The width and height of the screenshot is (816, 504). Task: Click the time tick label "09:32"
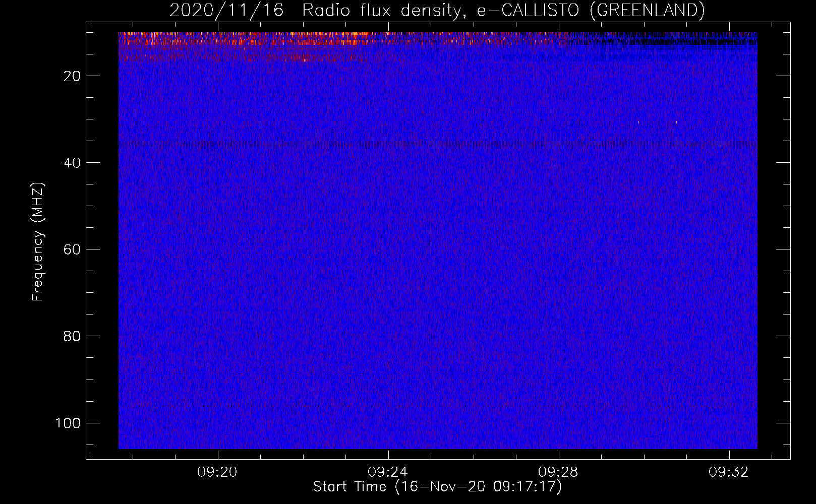(729, 472)
